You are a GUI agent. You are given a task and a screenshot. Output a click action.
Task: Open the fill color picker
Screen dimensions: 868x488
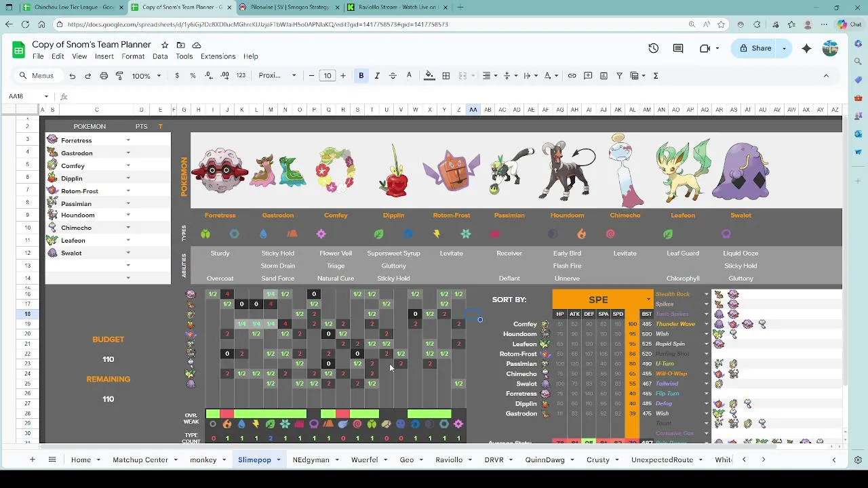pyautogui.click(x=429, y=76)
